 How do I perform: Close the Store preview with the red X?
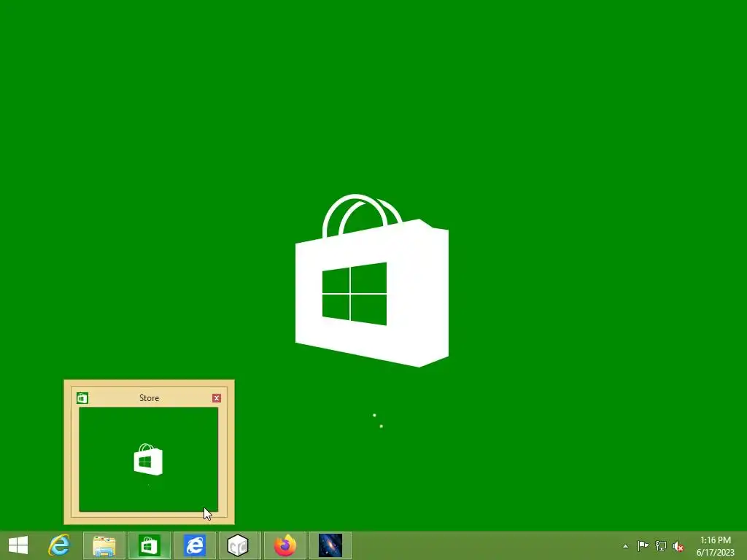coord(216,398)
